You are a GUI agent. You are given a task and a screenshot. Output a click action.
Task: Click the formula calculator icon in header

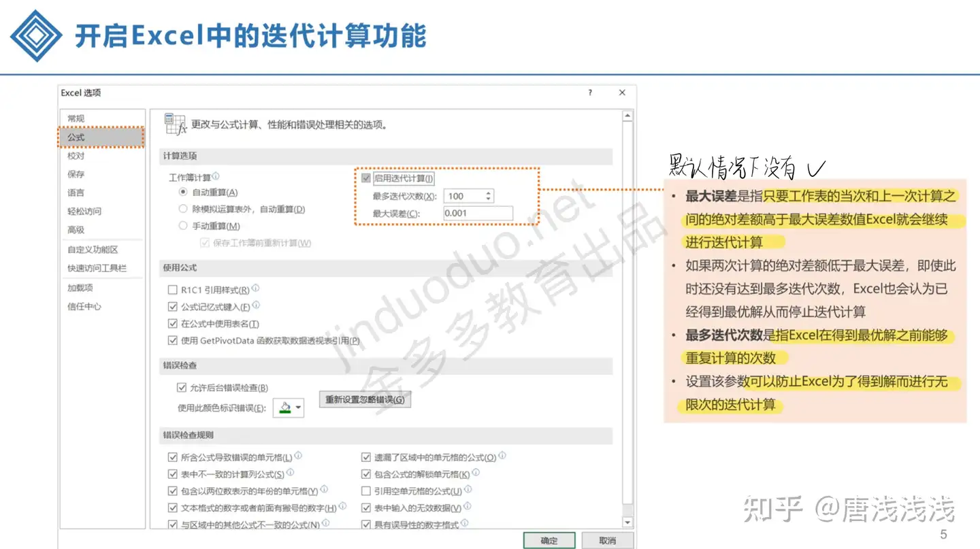175,124
